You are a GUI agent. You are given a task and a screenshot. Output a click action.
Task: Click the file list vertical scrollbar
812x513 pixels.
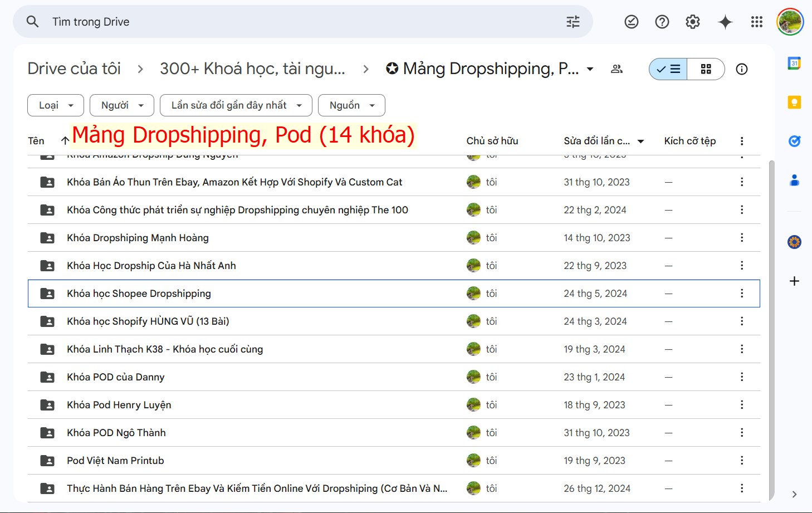(771, 330)
